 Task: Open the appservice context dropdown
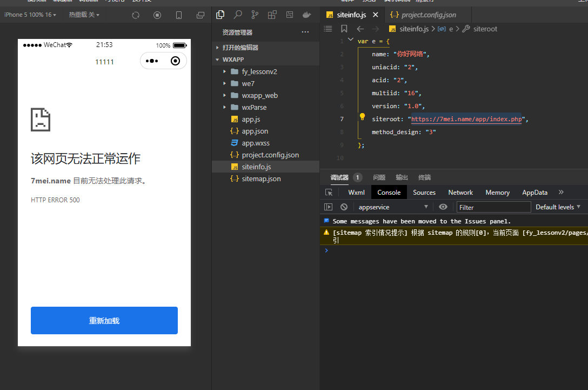(x=392, y=207)
